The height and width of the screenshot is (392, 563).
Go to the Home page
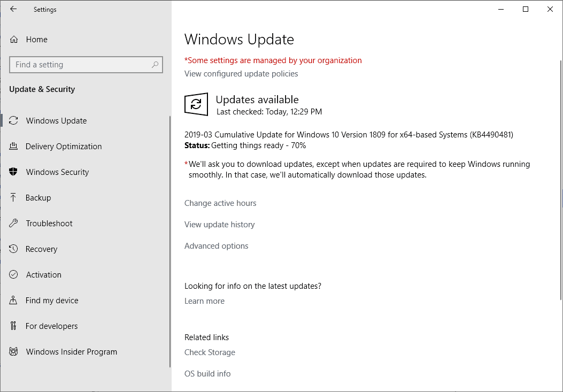click(x=36, y=39)
